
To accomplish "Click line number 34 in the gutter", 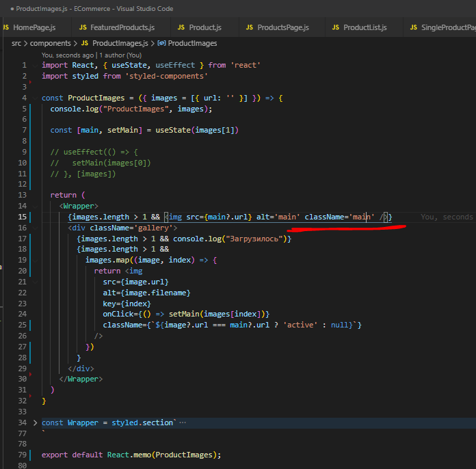I will [23, 423].
